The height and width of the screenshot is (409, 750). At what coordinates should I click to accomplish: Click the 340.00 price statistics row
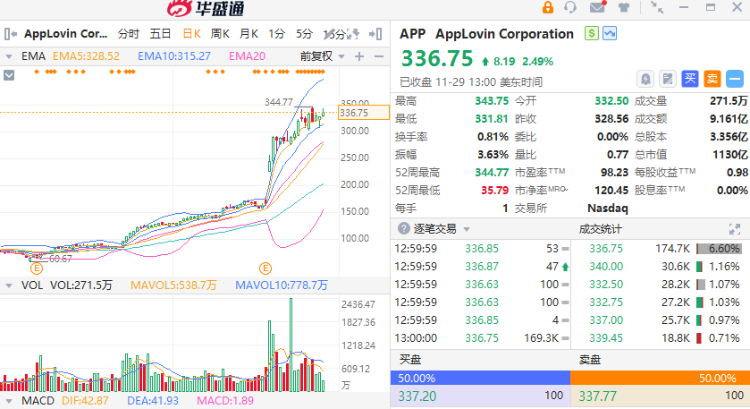(661, 266)
